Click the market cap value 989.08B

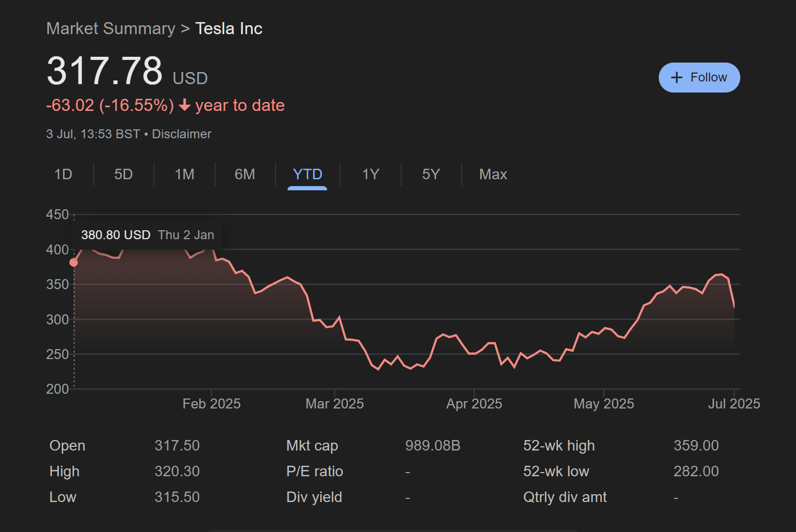click(433, 446)
